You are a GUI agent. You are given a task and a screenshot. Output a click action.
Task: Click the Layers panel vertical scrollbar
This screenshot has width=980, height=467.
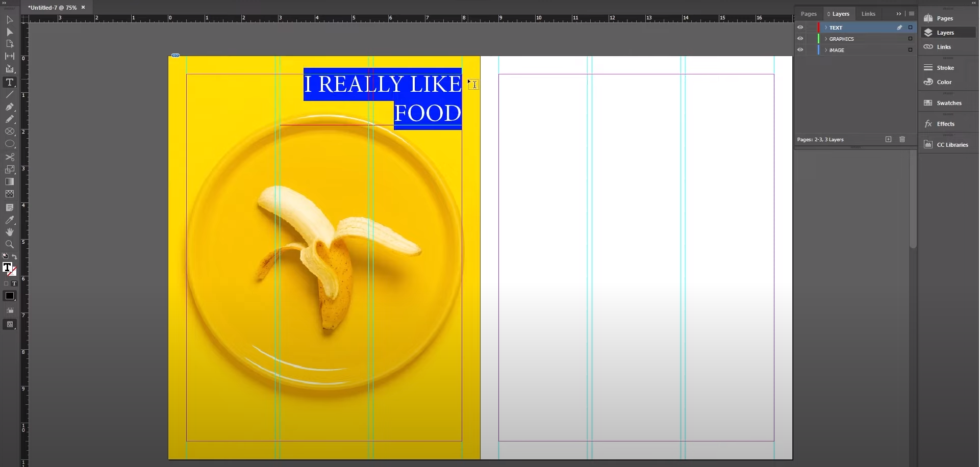(x=913, y=199)
